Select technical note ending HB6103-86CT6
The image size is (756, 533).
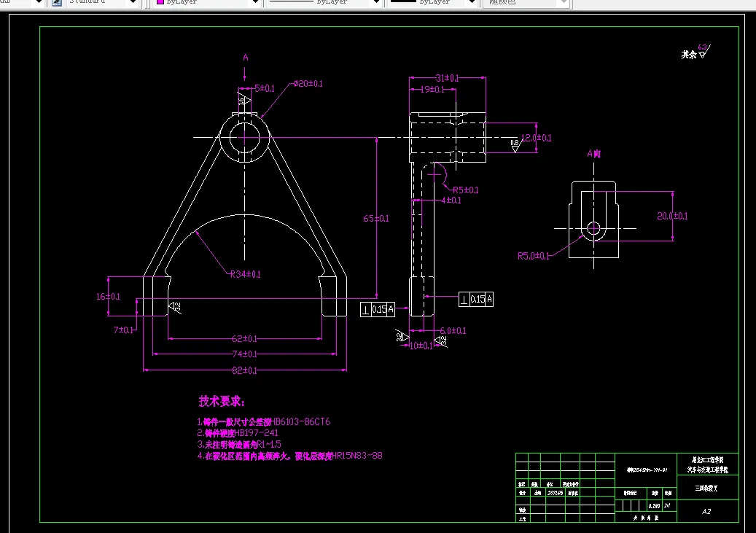click(264, 421)
